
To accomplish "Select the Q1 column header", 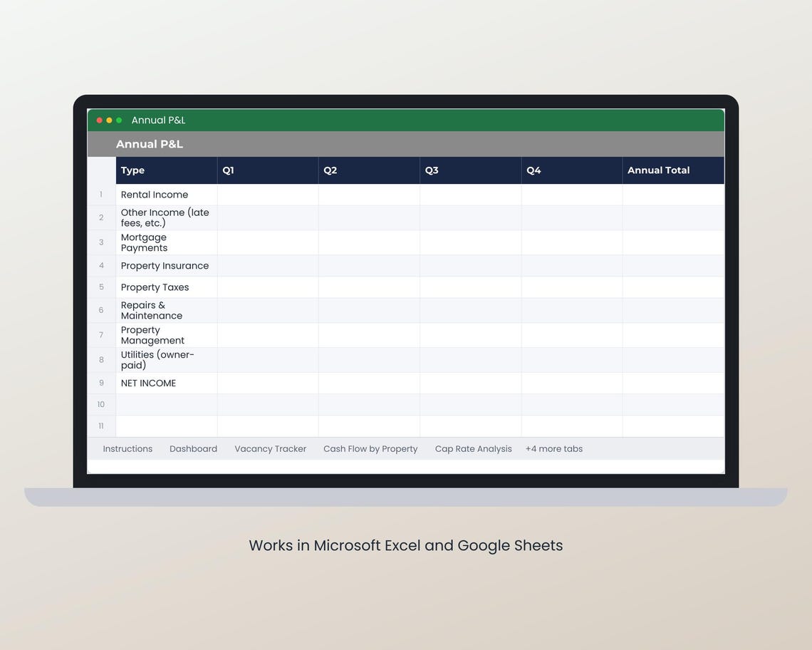I will (x=268, y=170).
